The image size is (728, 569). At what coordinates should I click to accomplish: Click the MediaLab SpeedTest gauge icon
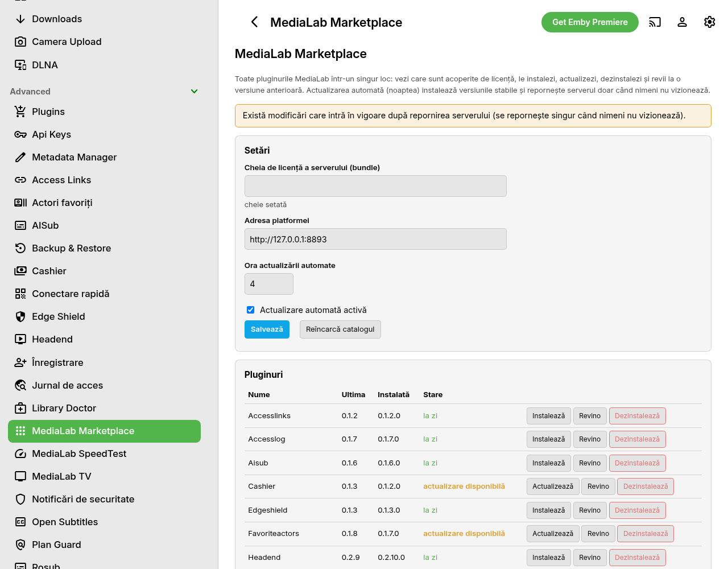tap(20, 453)
